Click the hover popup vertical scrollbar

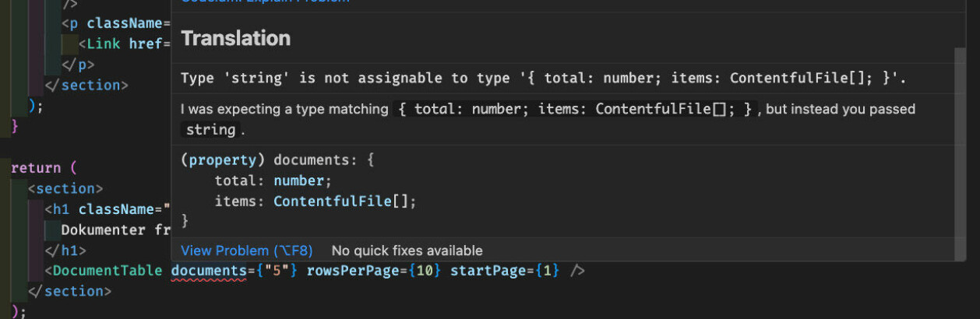pos(960,153)
